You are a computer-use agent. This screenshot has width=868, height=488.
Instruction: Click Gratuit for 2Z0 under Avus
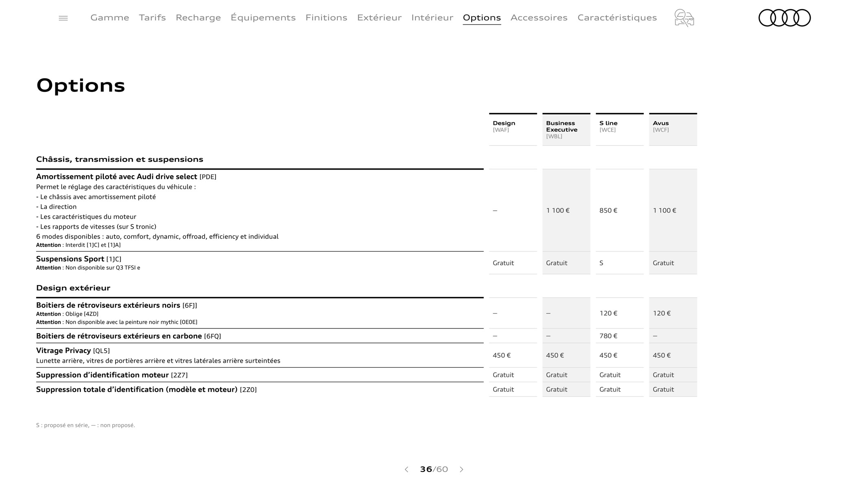pos(663,390)
